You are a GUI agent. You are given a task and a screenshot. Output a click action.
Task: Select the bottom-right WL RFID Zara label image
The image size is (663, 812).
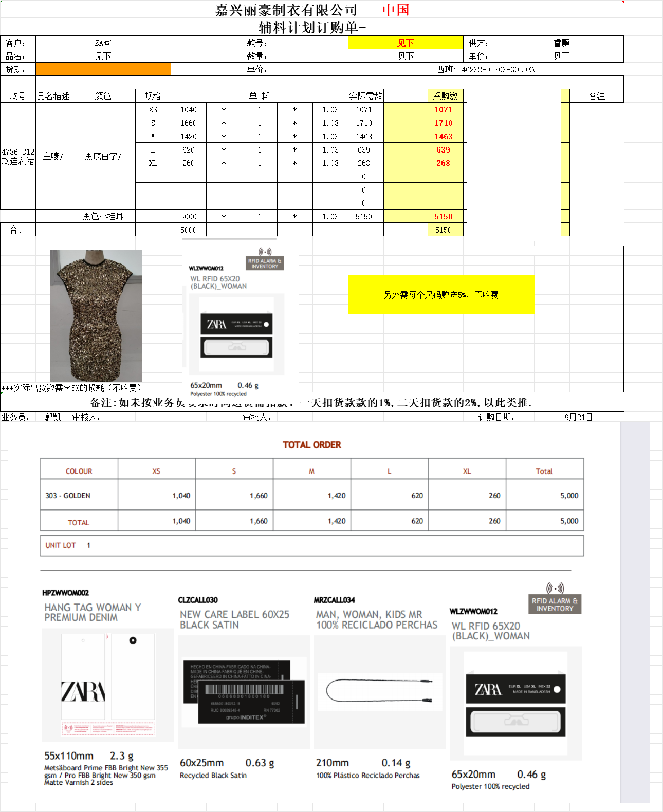tap(515, 703)
